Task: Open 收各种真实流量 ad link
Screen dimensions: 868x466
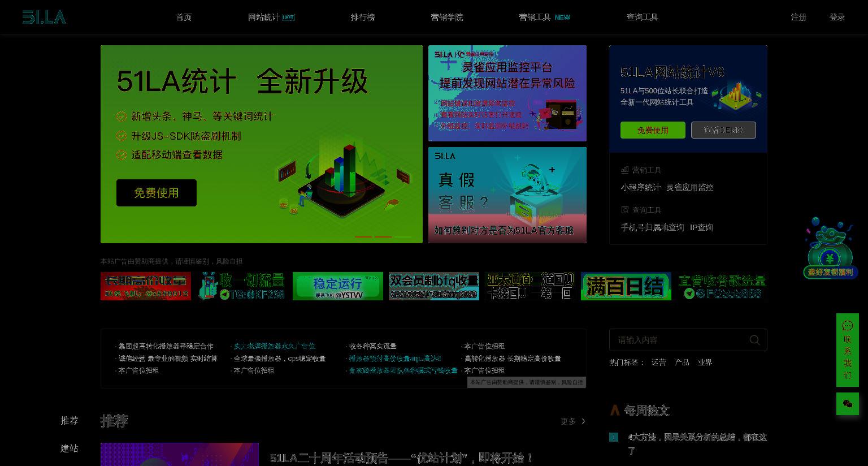Action: click(372, 346)
